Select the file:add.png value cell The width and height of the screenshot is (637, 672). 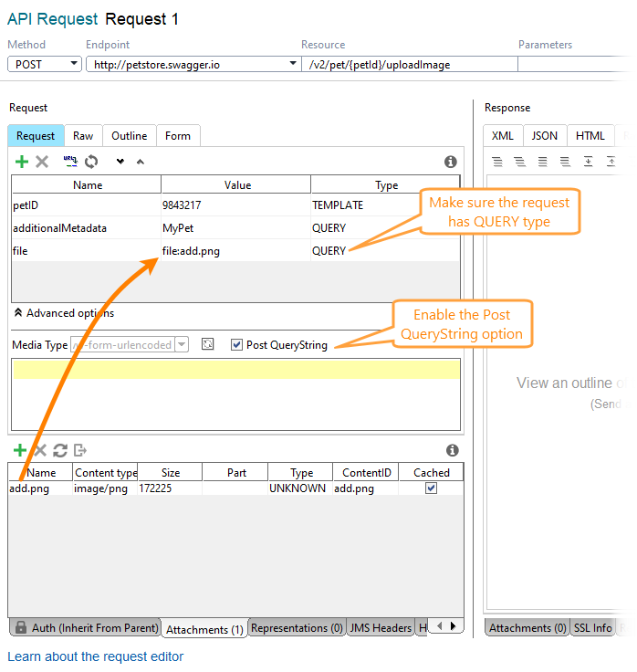coord(235,251)
